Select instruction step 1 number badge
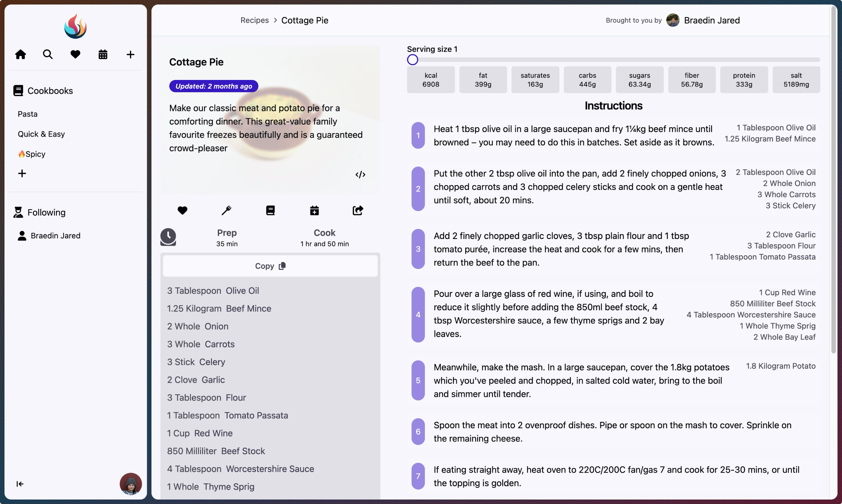 coord(418,135)
